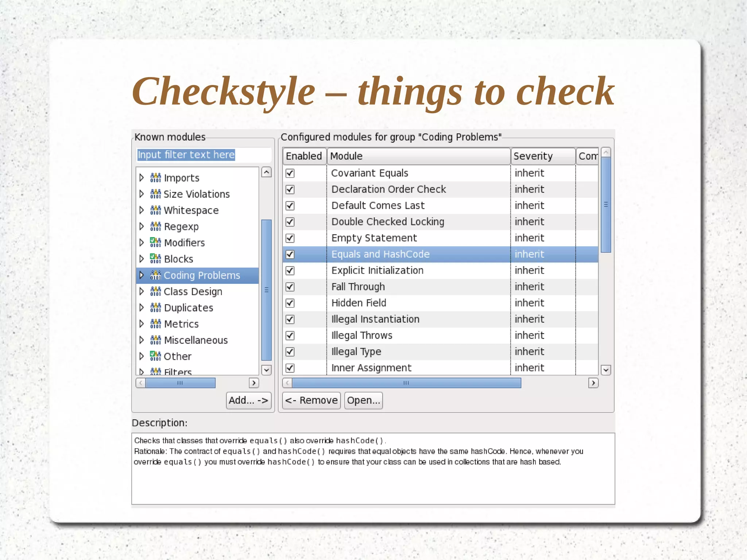
Task: Click the Metrics module group icon
Action: tap(155, 324)
